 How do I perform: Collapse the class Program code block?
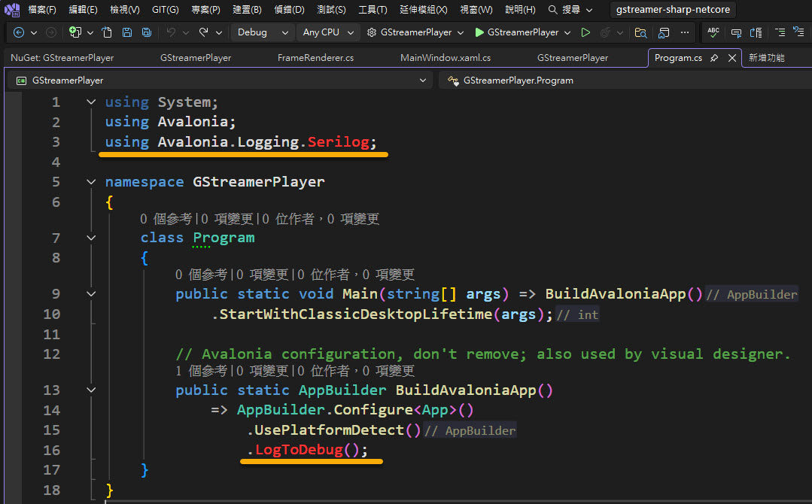click(91, 238)
